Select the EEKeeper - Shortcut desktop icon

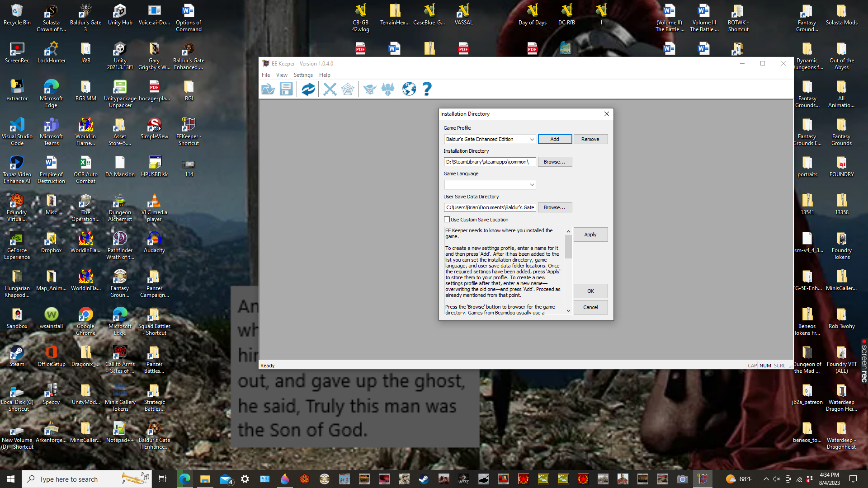(189, 131)
